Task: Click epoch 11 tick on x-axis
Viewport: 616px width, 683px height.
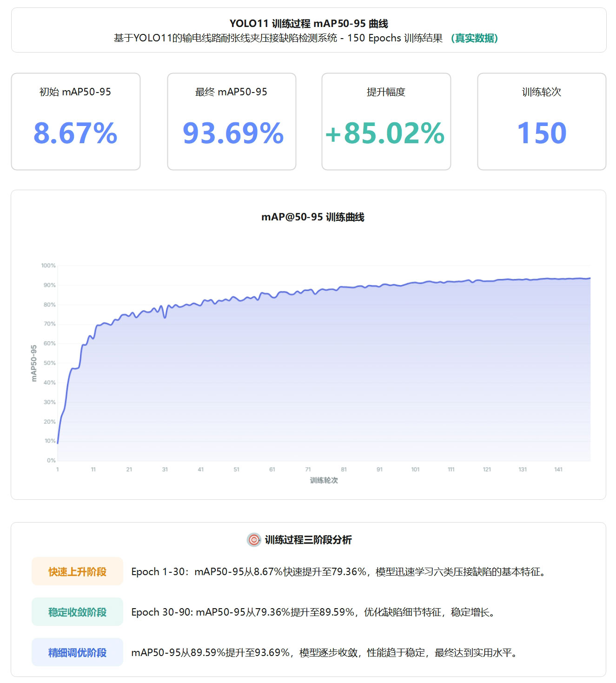Action: click(93, 470)
